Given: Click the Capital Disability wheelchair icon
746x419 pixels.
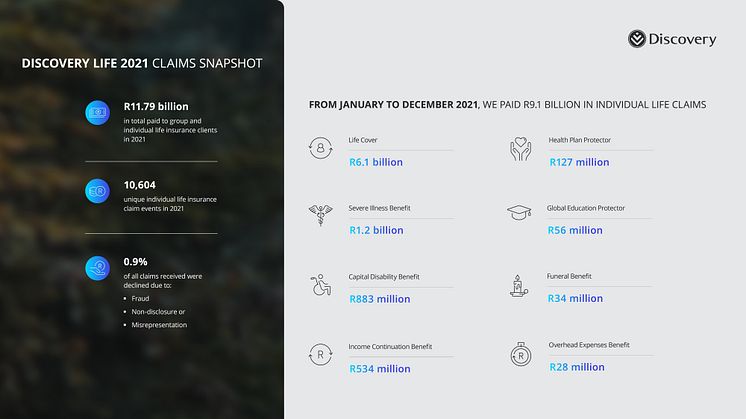Looking at the screenshot, I should tap(321, 287).
